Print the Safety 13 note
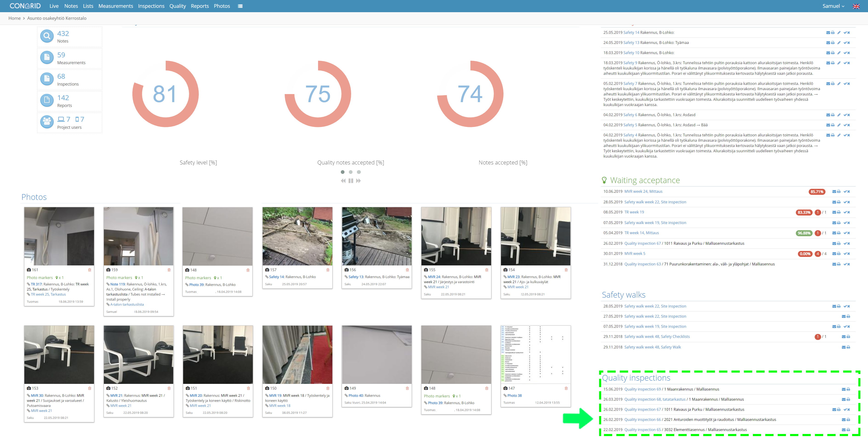This screenshot has height=437, width=868. [833, 43]
